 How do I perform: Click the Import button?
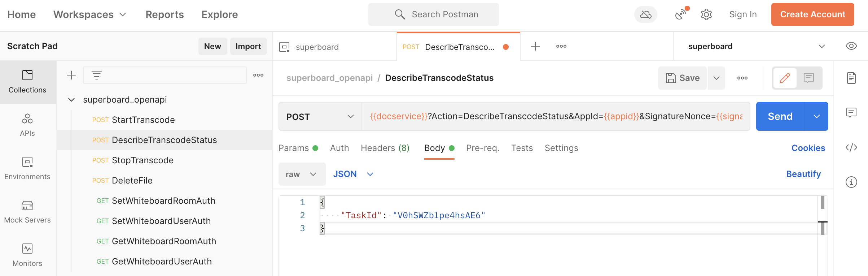[x=248, y=46]
